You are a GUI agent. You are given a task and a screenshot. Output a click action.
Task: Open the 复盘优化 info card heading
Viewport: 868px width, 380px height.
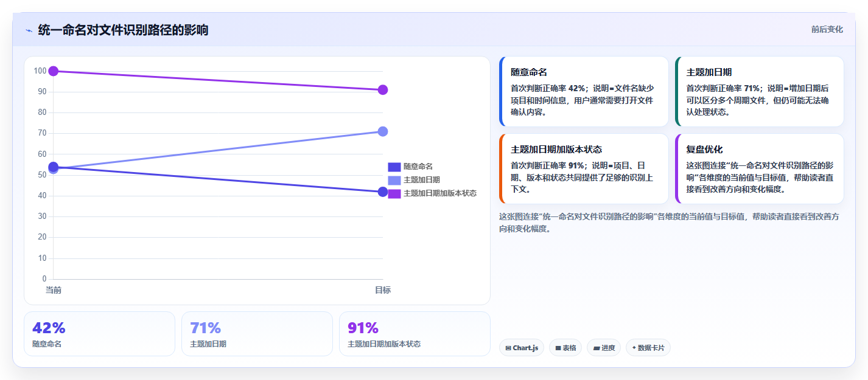(704, 150)
